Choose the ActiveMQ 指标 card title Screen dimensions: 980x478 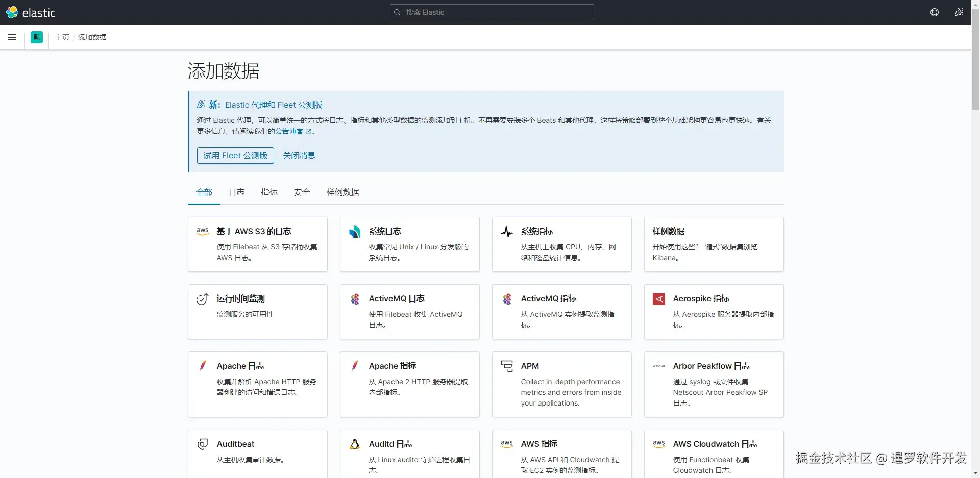549,299
